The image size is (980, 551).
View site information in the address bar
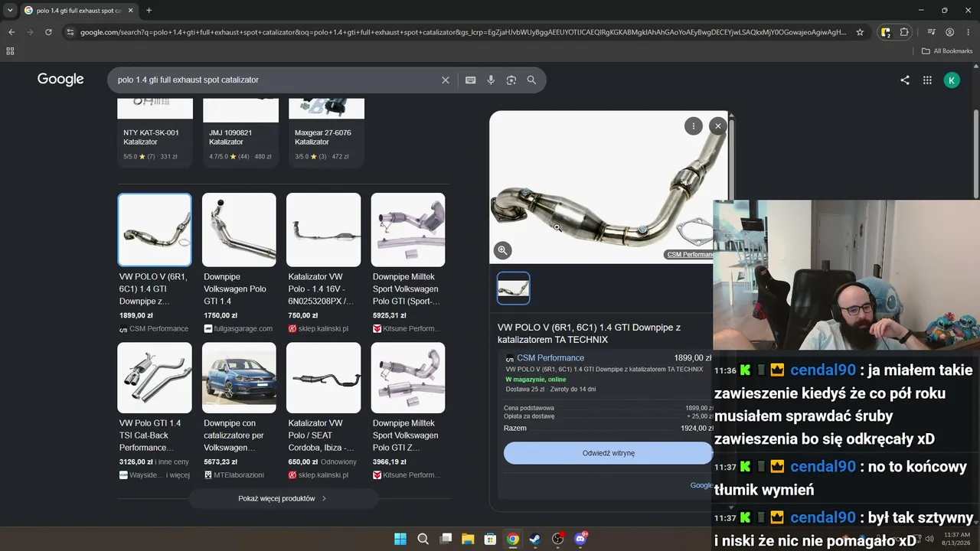(70, 32)
